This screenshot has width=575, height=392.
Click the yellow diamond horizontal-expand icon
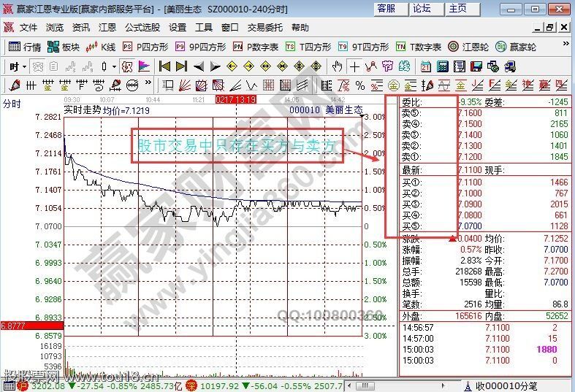(265, 66)
